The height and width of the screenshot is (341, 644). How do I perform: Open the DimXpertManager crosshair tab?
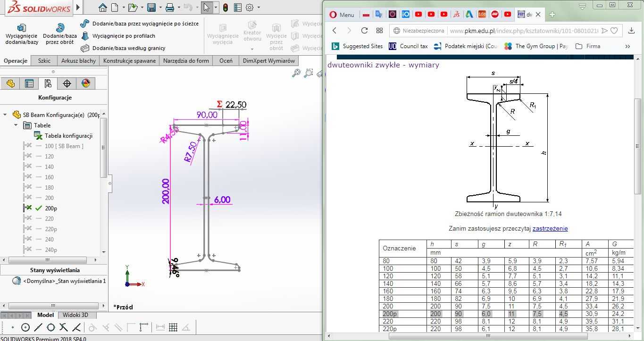[67, 83]
